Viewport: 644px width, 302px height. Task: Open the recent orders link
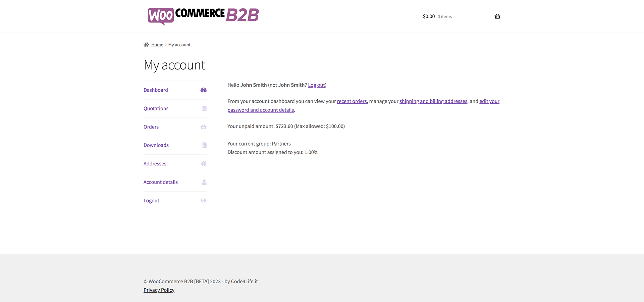(x=352, y=101)
